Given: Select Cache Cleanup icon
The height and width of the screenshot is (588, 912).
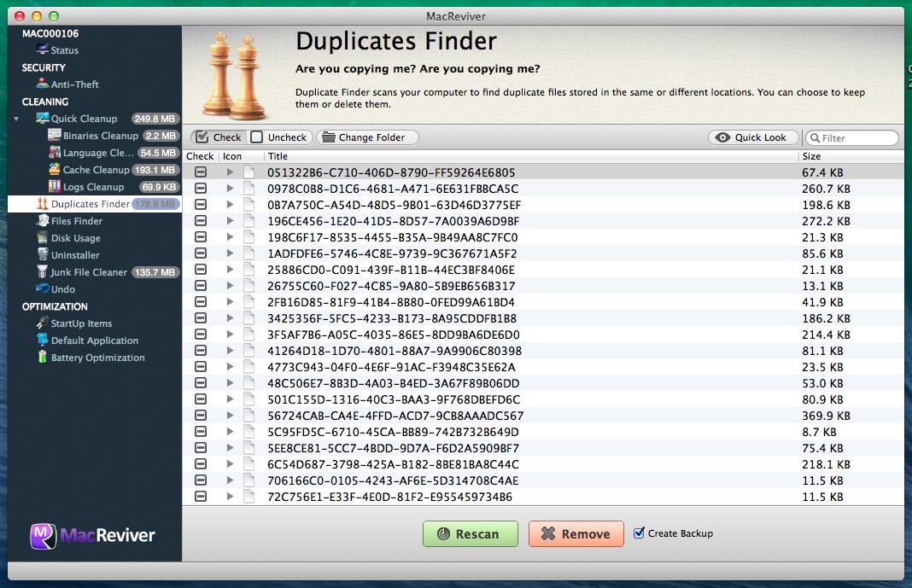Looking at the screenshot, I should pos(55,169).
